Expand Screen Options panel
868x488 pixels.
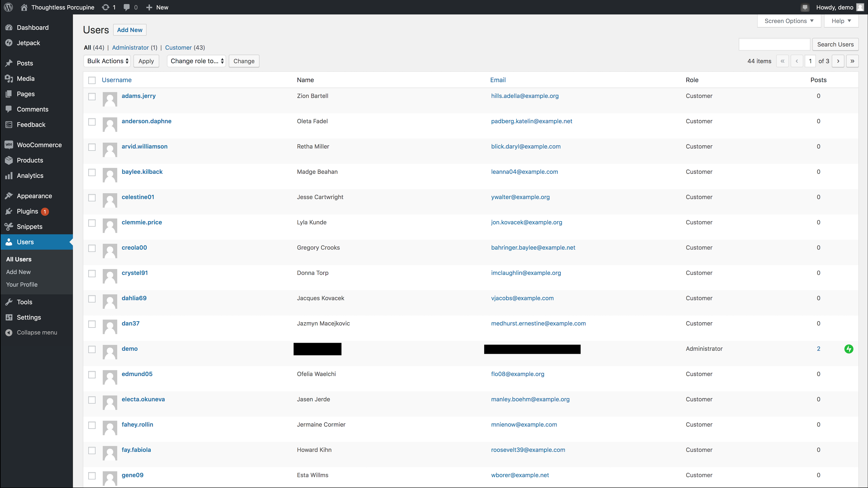coord(789,21)
